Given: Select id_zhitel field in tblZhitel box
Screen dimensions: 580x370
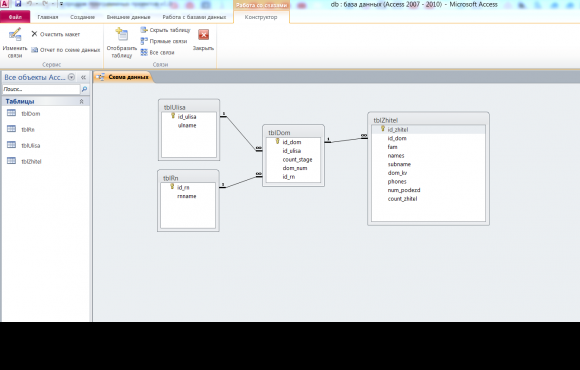Looking at the screenshot, I should point(428,130).
